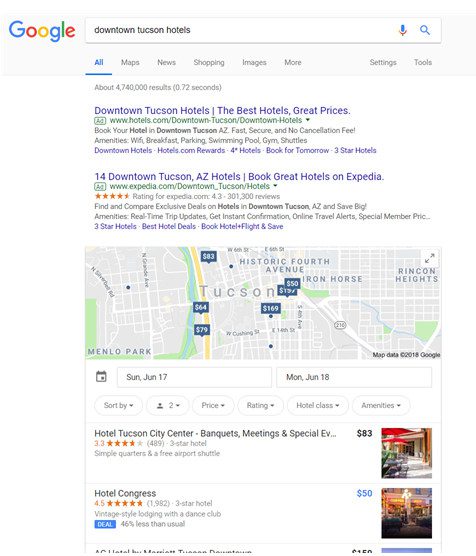Switch to the Images tab
Screen dimensions: 476x556
[x=254, y=62]
